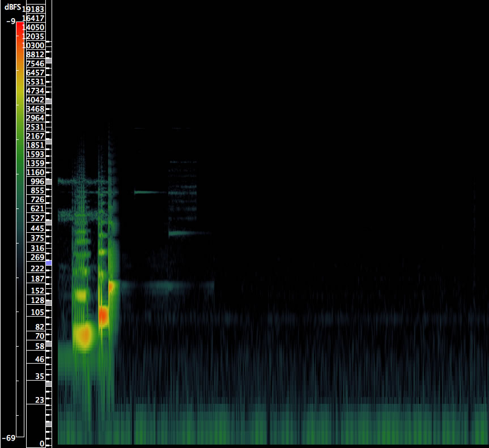Image resolution: width=489 pixels, height=448 pixels.
Task: Select the 58 Hz frequency label
Action: 39,345
